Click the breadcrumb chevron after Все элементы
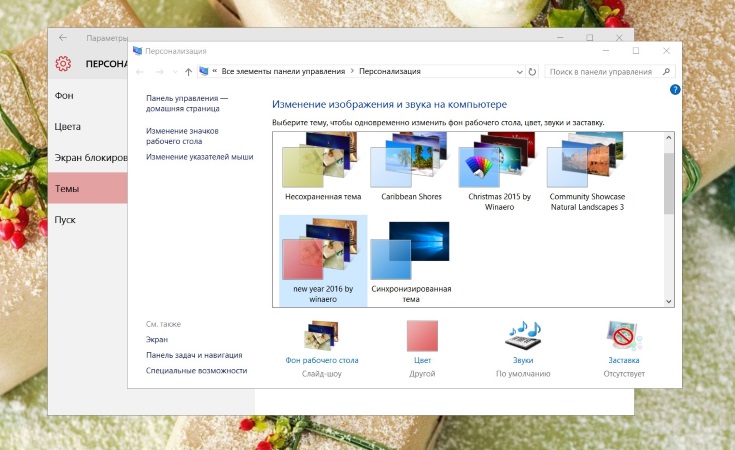 coord(352,71)
